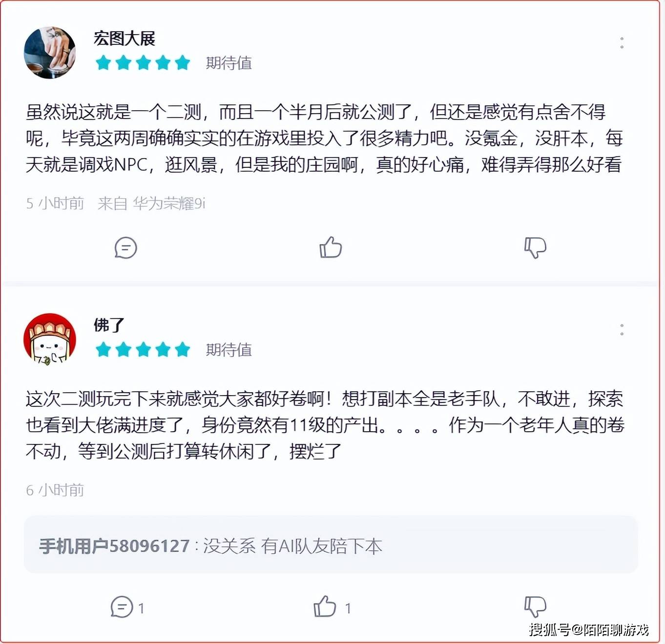Click 期待值 label beside 佛了's stars

(x=229, y=349)
